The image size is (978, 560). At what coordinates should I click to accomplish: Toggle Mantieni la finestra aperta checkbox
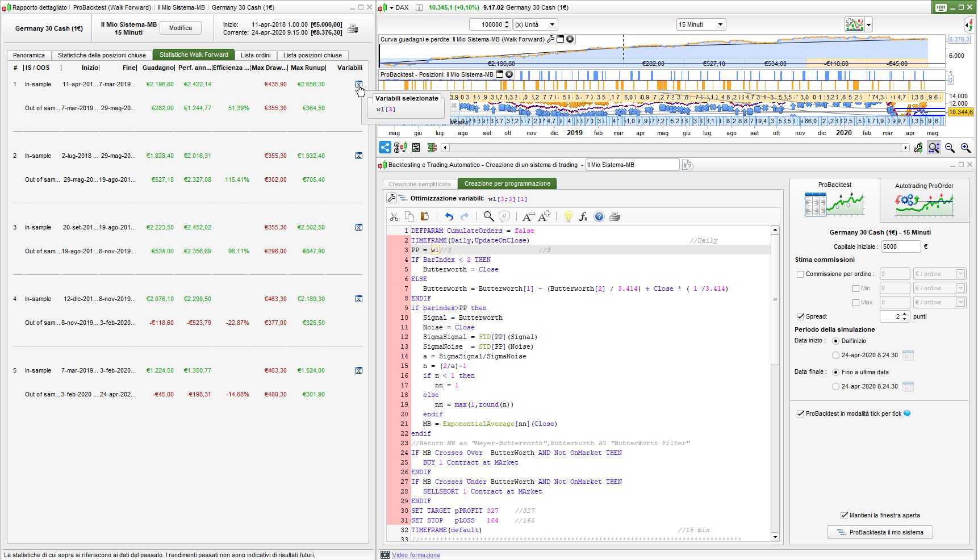tap(844, 515)
